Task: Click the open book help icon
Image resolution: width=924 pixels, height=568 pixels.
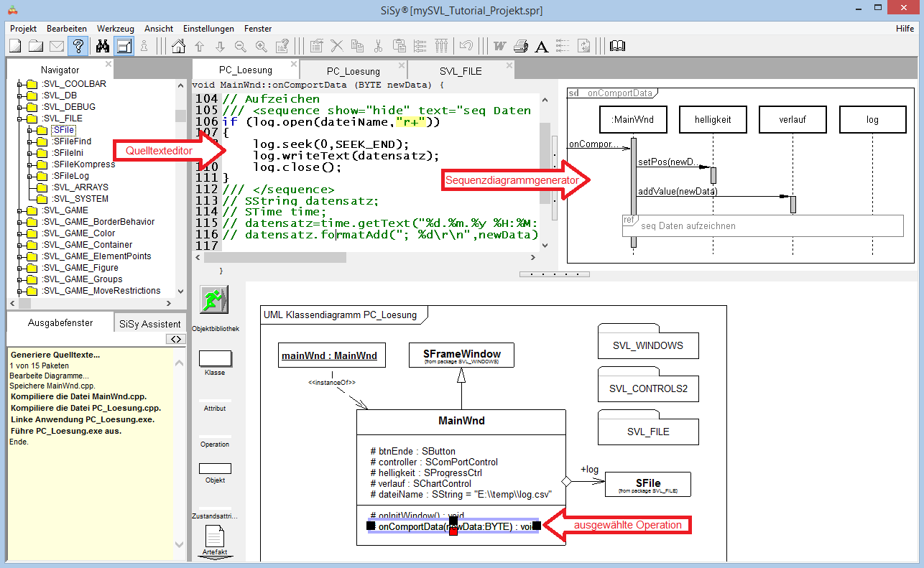Action: [x=617, y=46]
